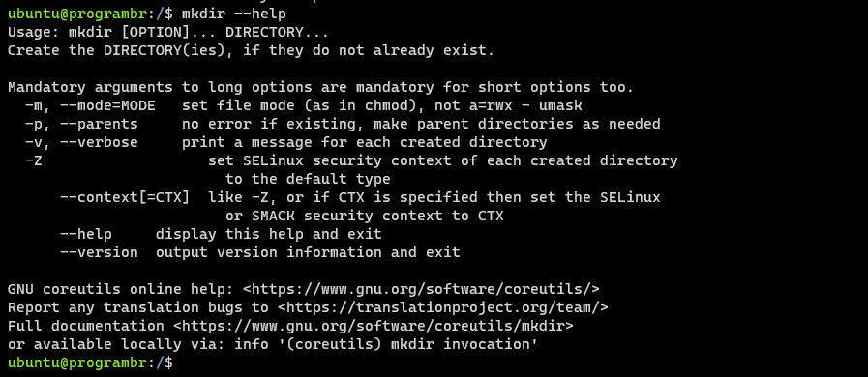
Task: Click the "info '(coreutils) mkdir invocation'" text
Action: pos(386,344)
